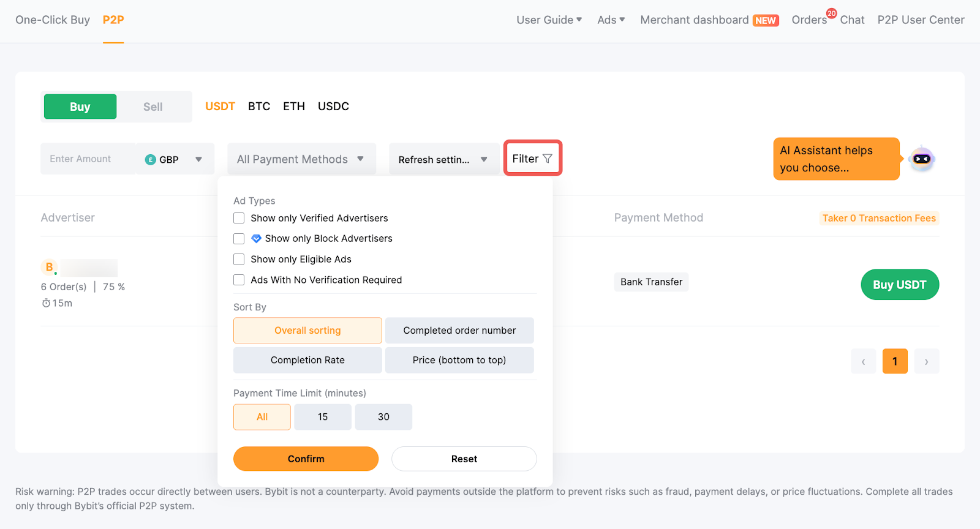The width and height of the screenshot is (980, 529).
Task: Switch to the Sell tab
Action: coord(153,107)
